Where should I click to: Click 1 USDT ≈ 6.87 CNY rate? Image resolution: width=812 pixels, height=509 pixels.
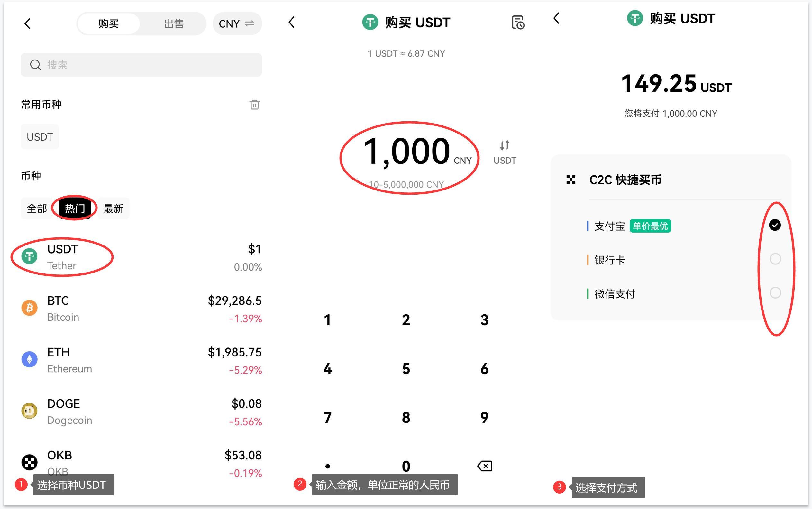pyautogui.click(x=406, y=53)
